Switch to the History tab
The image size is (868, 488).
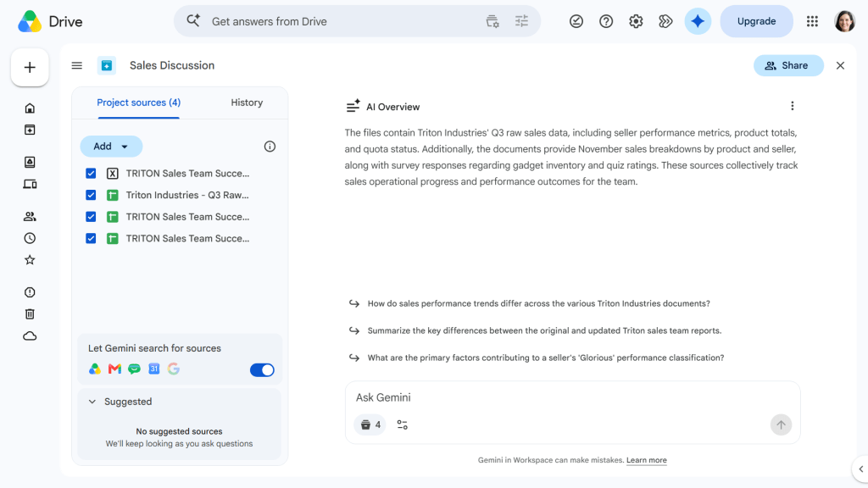[x=247, y=103]
